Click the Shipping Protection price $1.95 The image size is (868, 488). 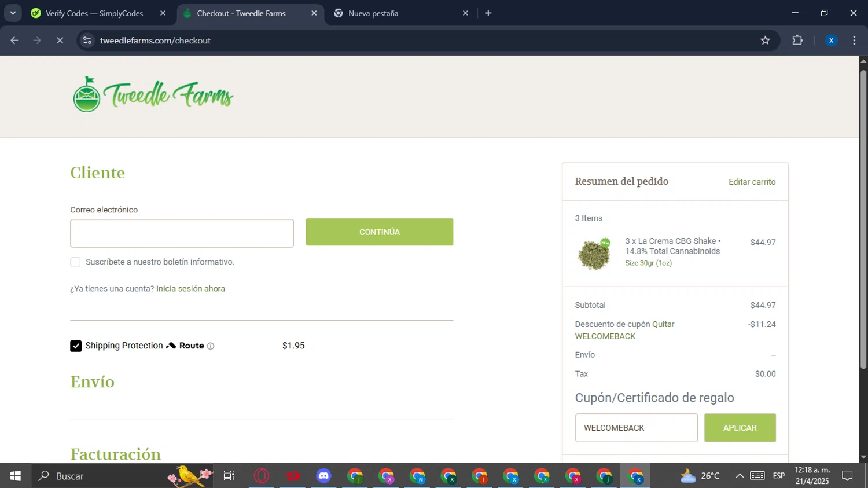click(293, 346)
